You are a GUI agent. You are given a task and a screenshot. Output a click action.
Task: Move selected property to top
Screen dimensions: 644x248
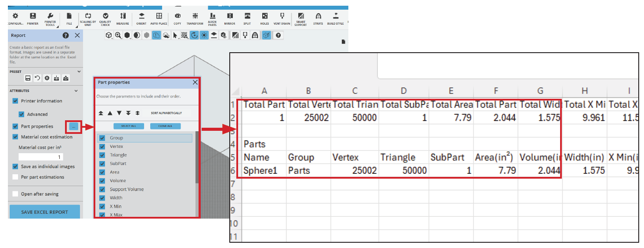[101, 113]
